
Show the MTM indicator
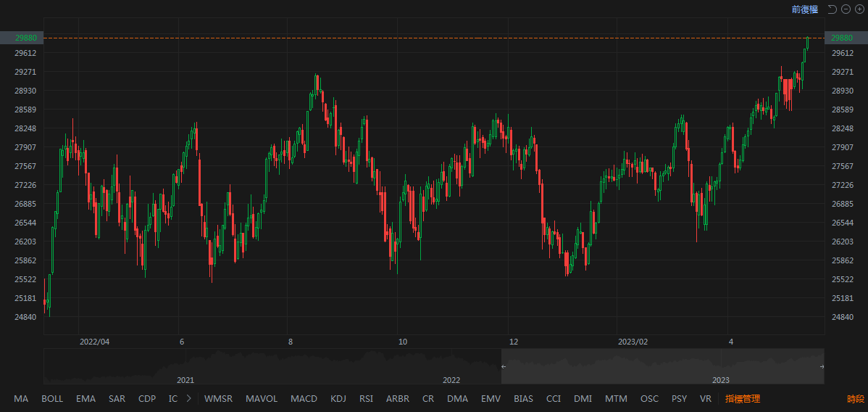click(616, 399)
